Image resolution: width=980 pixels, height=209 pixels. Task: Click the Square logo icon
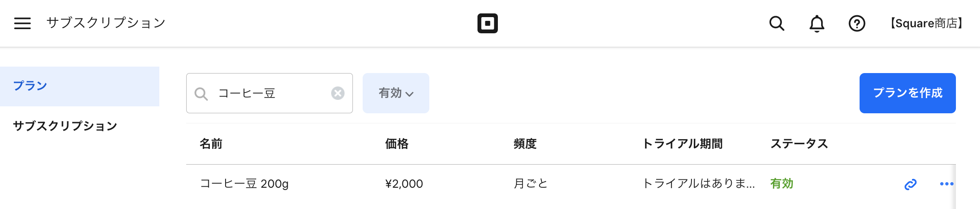(487, 23)
